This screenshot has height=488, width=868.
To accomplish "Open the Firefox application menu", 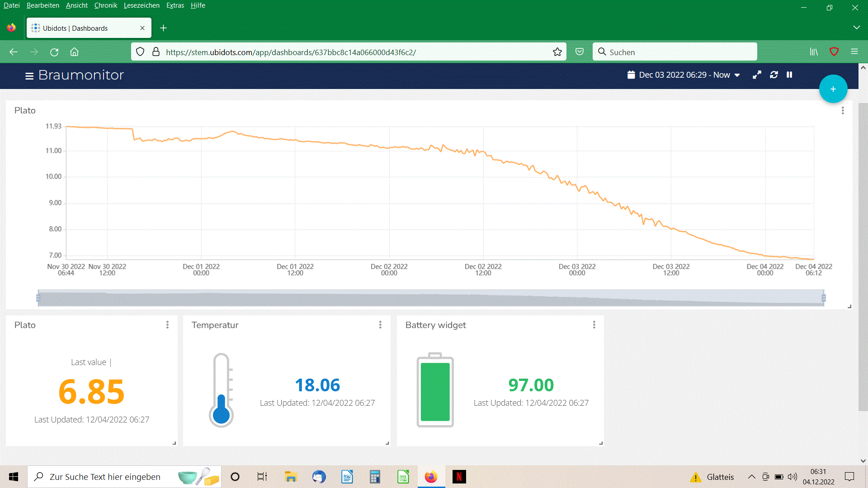I will [854, 52].
